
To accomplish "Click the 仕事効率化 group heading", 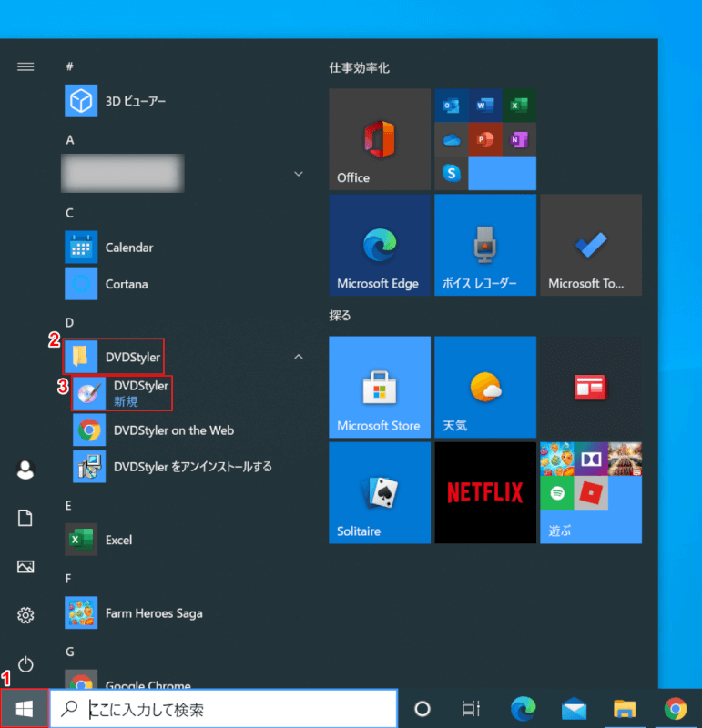I will coord(359,67).
